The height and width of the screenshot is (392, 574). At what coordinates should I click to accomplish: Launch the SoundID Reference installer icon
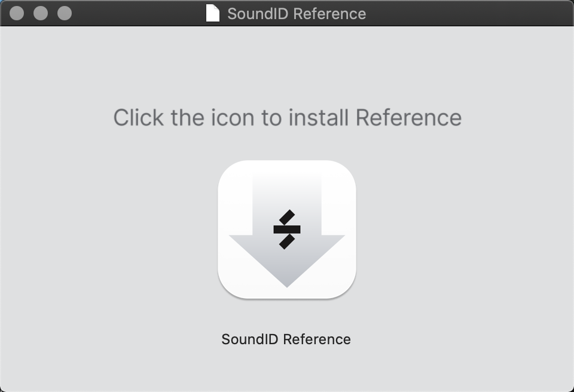287,229
